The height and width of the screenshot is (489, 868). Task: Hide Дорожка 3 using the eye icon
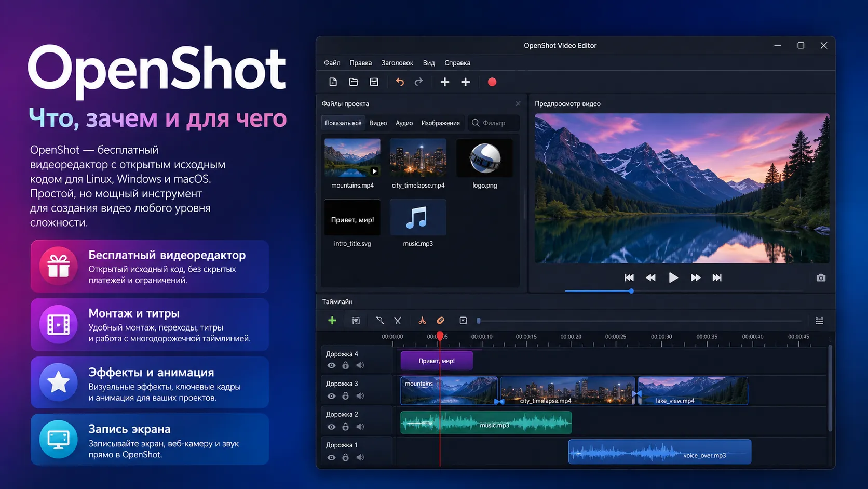[331, 396]
